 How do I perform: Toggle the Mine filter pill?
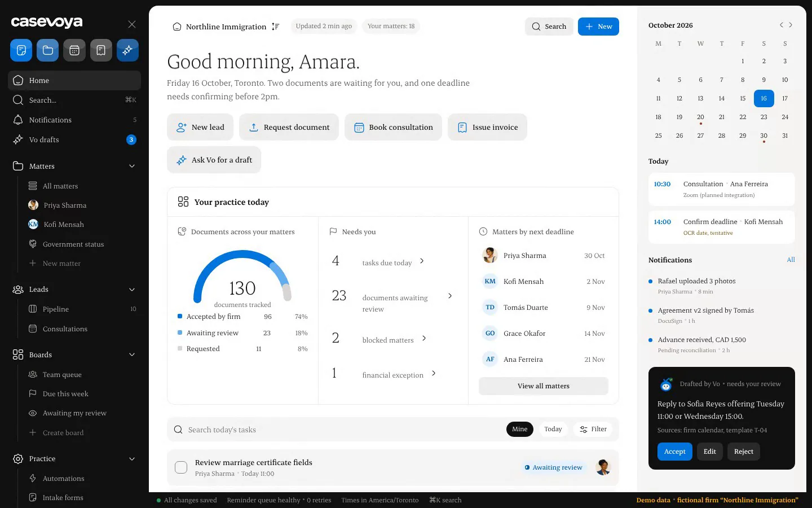click(519, 429)
